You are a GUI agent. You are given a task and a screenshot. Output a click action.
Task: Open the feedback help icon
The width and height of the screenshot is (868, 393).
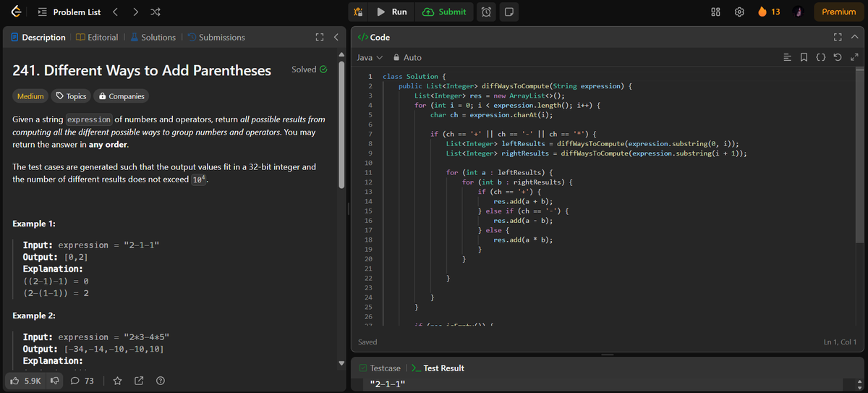point(161,381)
